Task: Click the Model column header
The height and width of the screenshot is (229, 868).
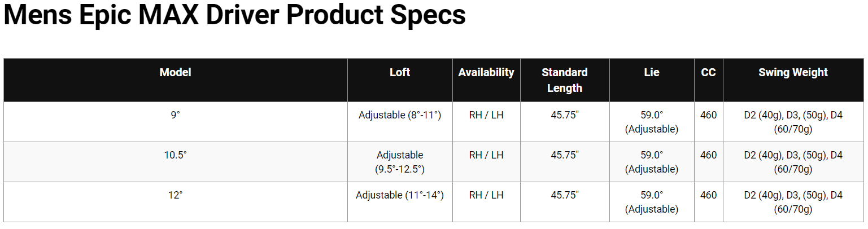Action: coord(175,73)
